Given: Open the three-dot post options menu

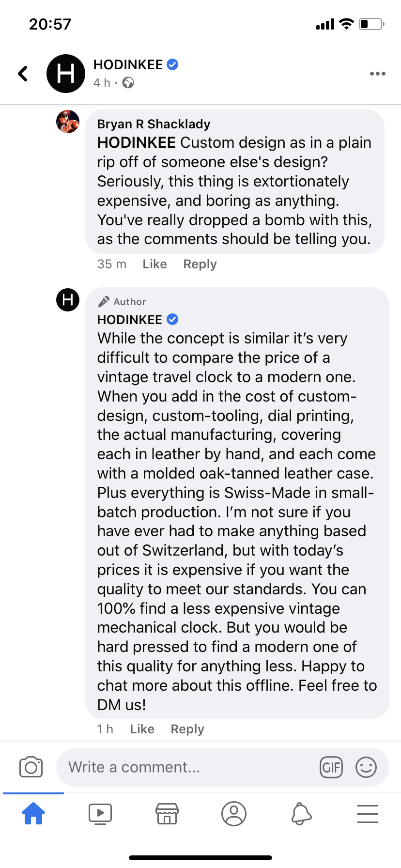Looking at the screenshot, I should pos(377,74).
